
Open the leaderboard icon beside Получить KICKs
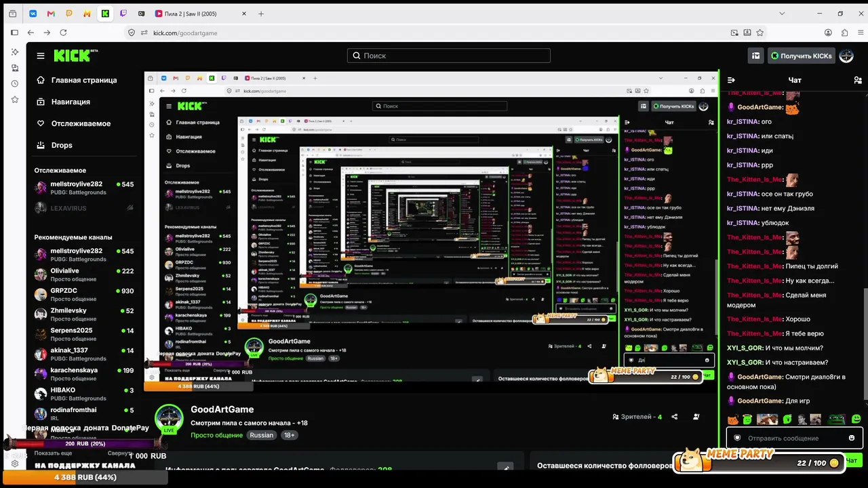click(755, 56)
